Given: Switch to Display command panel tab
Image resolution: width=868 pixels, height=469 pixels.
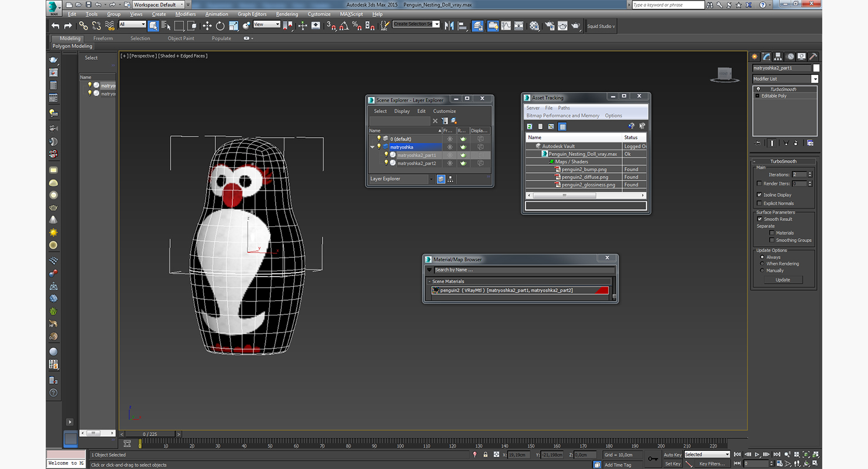Looking at the screenshot, I should click(x=802, y=57).
